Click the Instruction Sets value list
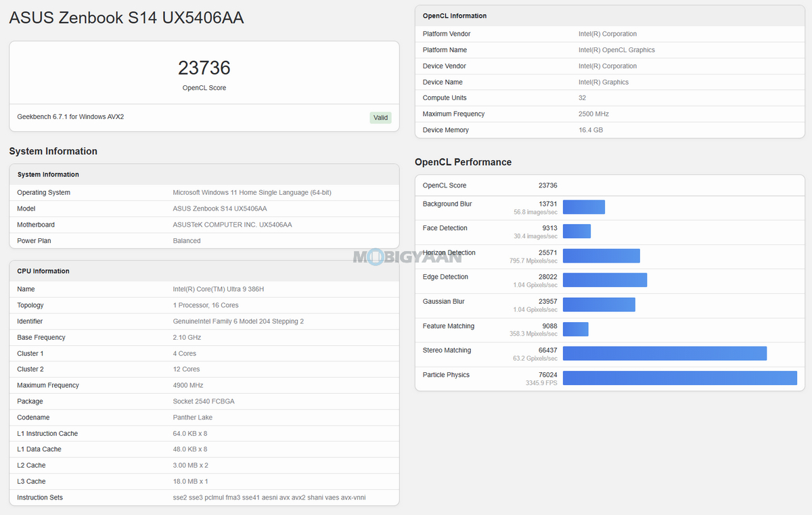812x515 pixels. click(269, 497)
